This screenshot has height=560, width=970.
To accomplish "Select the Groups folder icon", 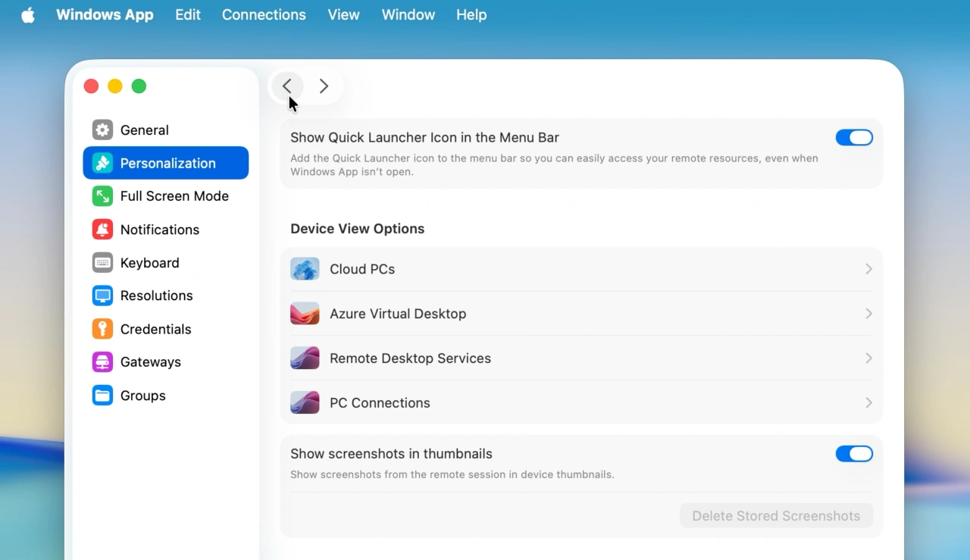I will coord(102,396).
